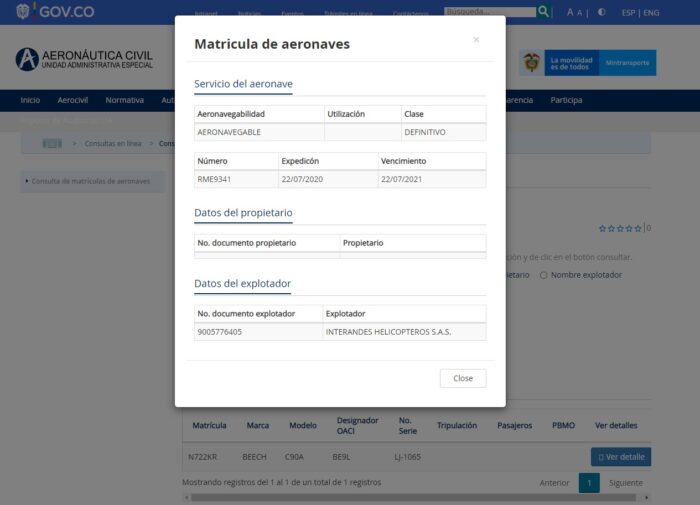Click the search magnifier icon
Viewport: 700px width, 505px height.
(544, 12)
